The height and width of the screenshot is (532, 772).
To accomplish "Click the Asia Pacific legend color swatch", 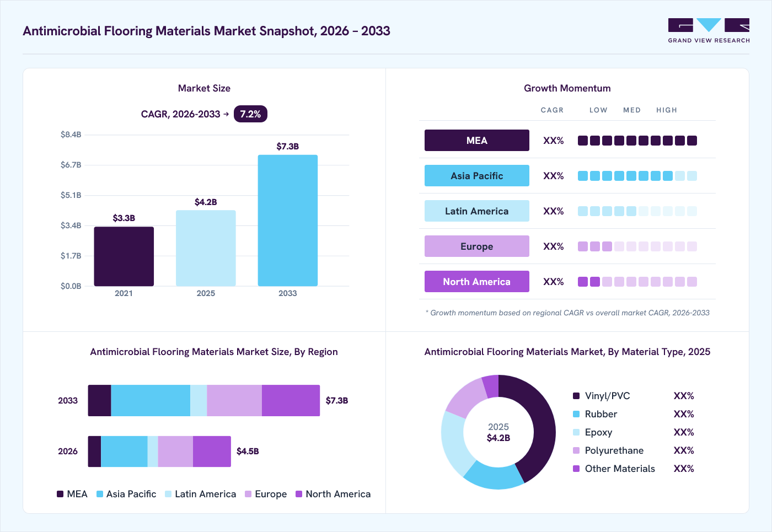I will [100, 494].
